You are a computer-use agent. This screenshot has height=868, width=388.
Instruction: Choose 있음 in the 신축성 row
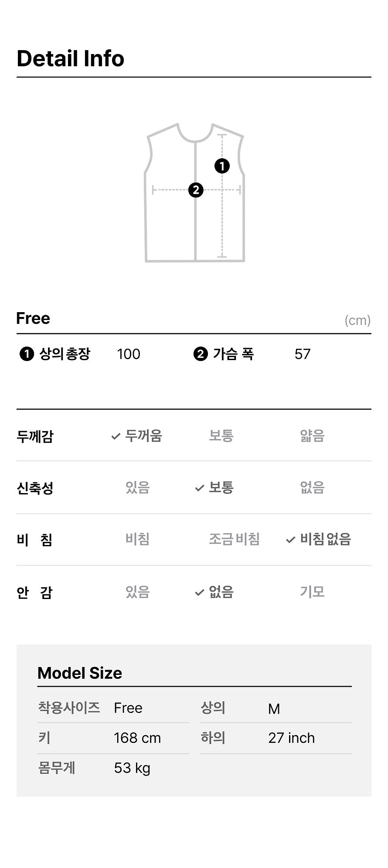137,487
